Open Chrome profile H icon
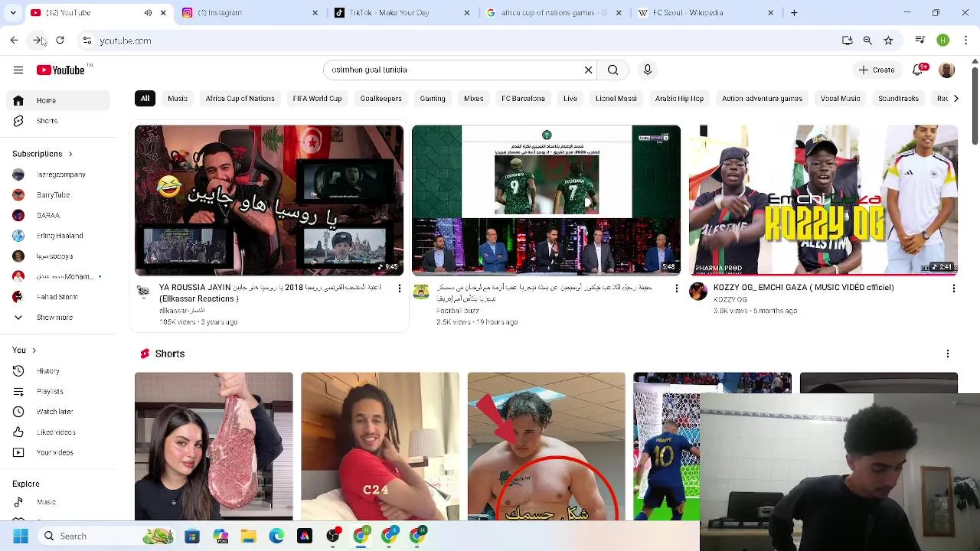Image resolution: width=980 pixels, height=551 pixels. (943, 41)
